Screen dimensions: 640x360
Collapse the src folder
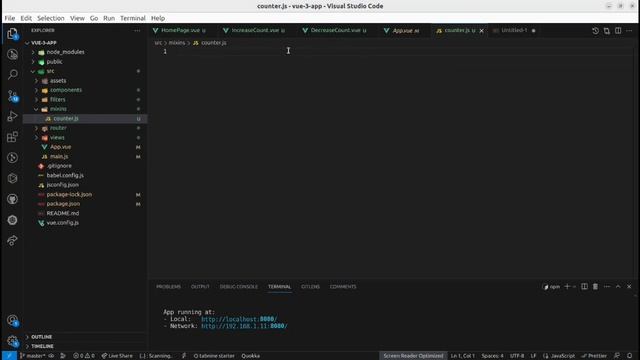pyautogui.click(x=50, y=71)
